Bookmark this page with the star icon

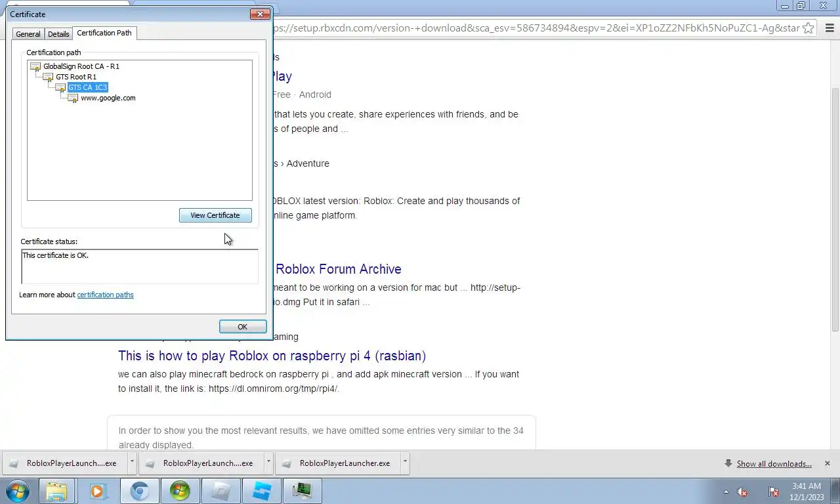click(808, 28)
